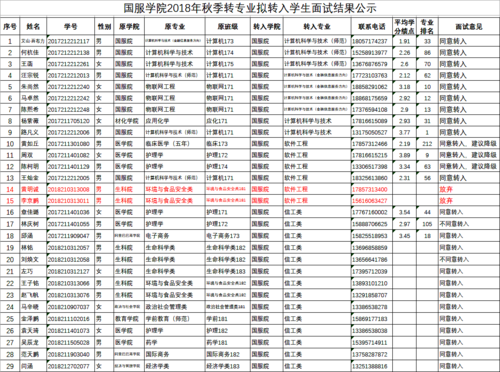Image resolution: width=500 pixels, height=372 pixels.
Task: Select the 教育学院 cell in row 25
Action: (x=129, y=319)
